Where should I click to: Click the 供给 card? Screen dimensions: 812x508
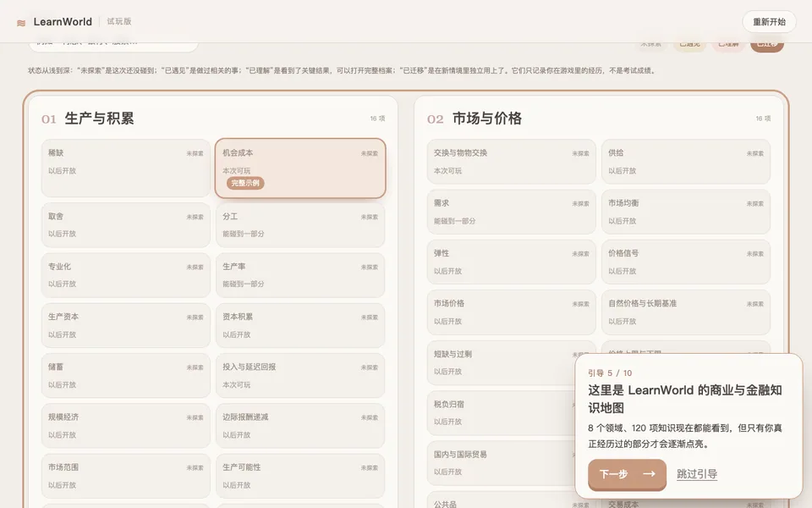pyautogui.click(x=686, y=161)
